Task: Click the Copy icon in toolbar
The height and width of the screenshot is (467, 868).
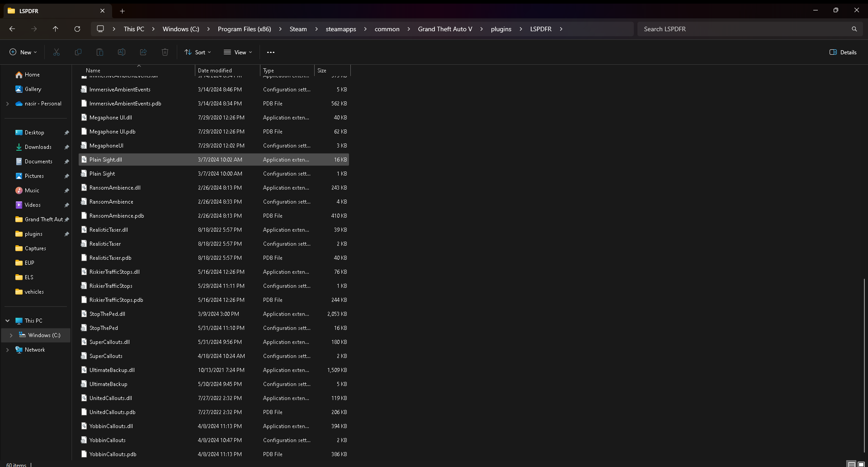Action: point(78,52)
